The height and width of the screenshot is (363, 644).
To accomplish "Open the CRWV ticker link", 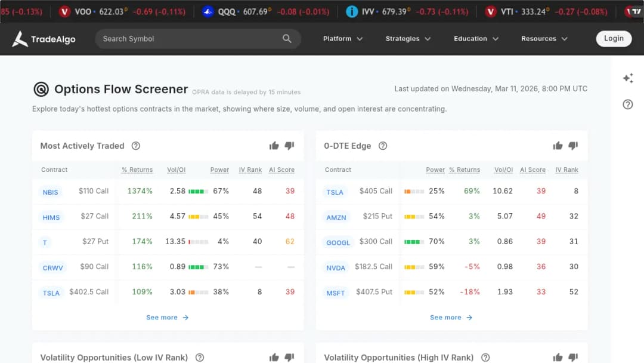I will pos(53,267).
